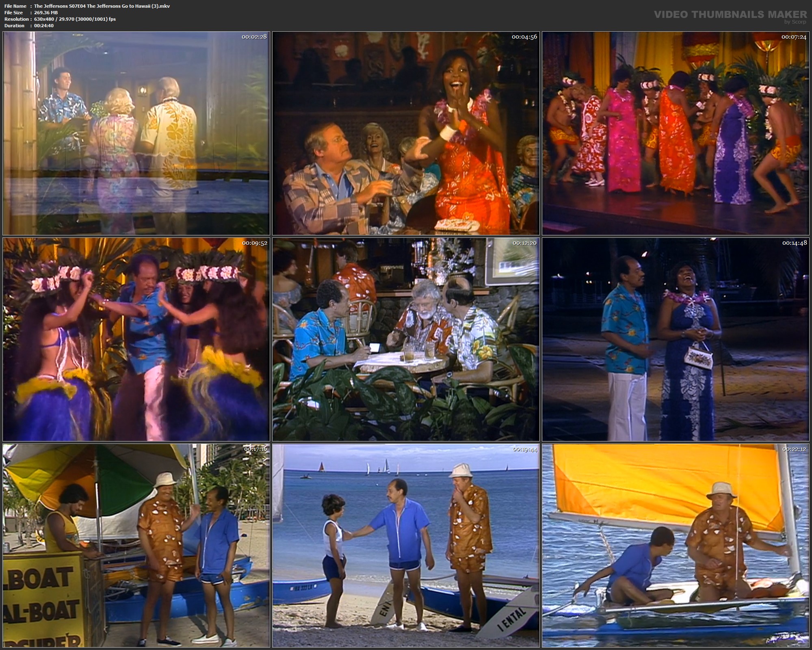Select the stage dancers thumbnail at 00:07:24
This screenshot has width=812, height=650.
pyautogui.click(x=676, y=133)
